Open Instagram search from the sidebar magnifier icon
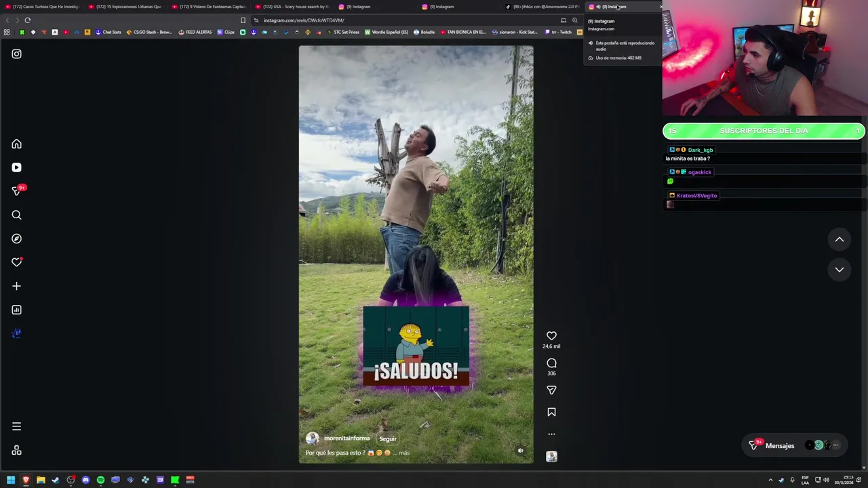868x488 pixels. click(16, 215)
